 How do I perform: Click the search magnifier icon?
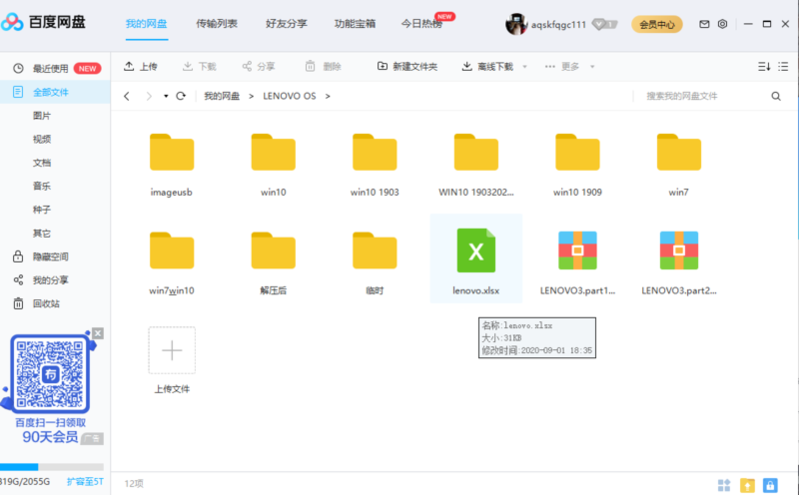pos(775,96)
